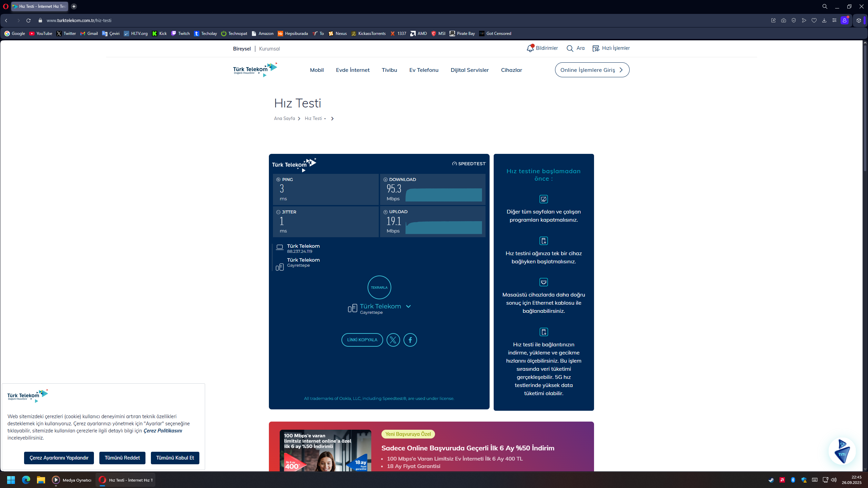Share speed test result on X
The image size is (868, 488).
[x=393, y=340]
